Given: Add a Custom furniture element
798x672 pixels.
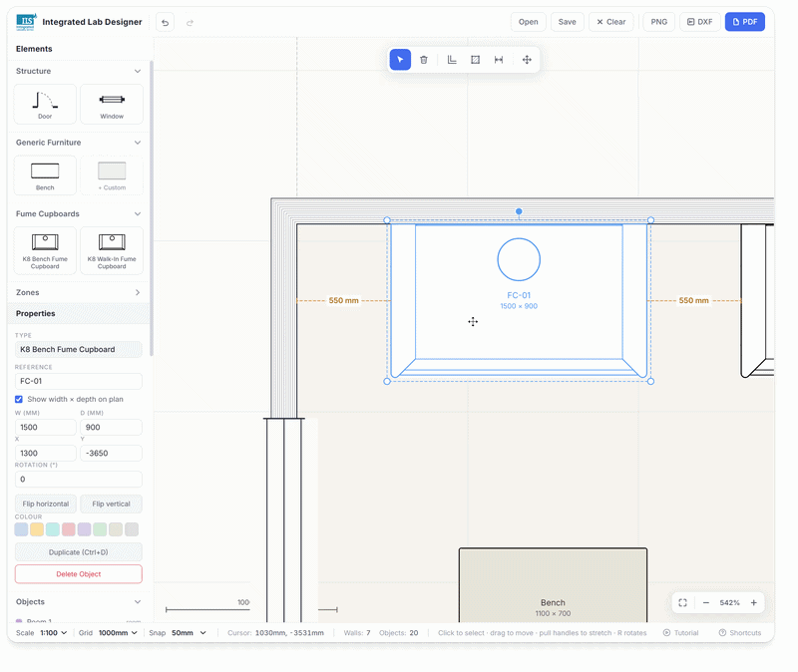Looking at the screenshot, I should (x=112, y=175).
